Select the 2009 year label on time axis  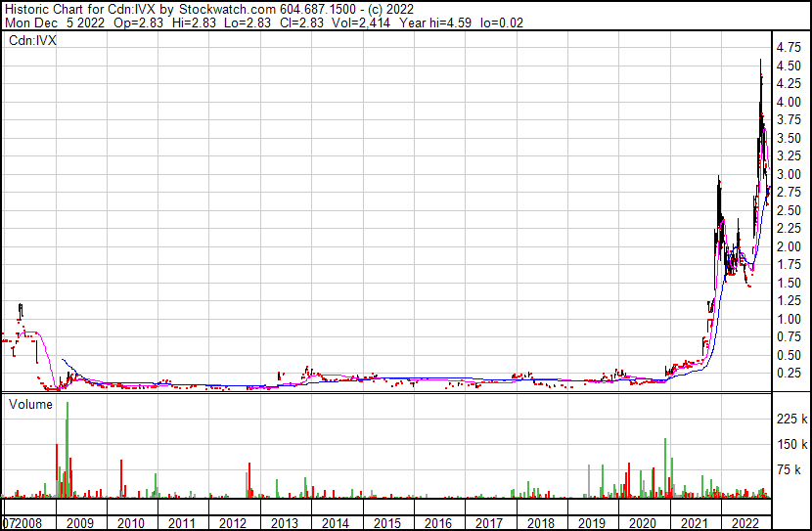pos(80,523)
